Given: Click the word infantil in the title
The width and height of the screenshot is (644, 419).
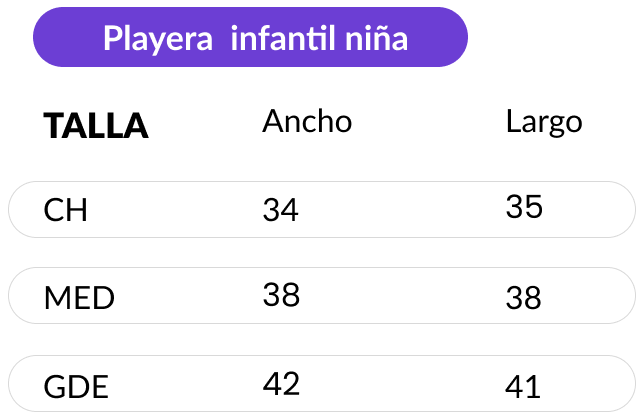Looking at the screenshot, I should 284,38.
